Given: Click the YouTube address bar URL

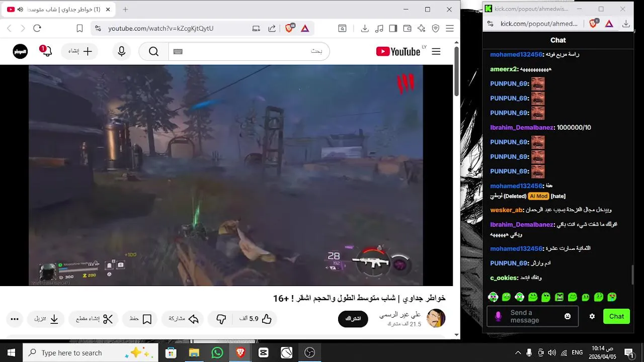Looking at the screenshot, I should (x=160, y=29).
